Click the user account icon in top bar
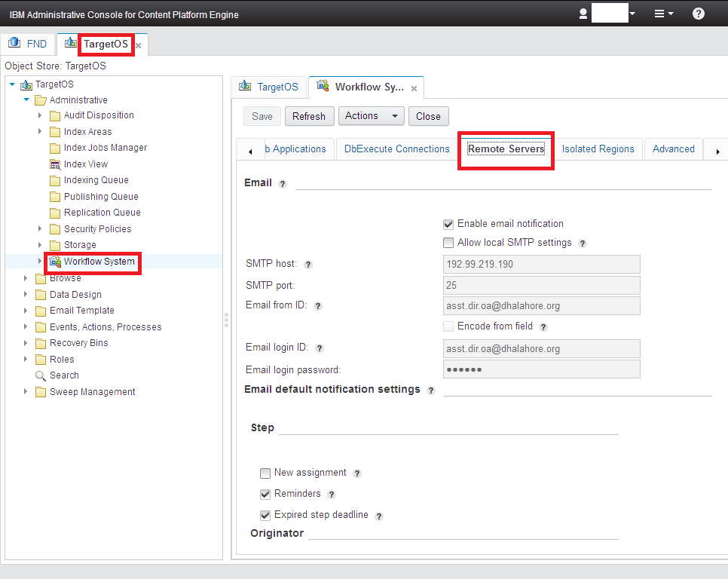This screenshot has width=728, height=579. pos(584,13)
